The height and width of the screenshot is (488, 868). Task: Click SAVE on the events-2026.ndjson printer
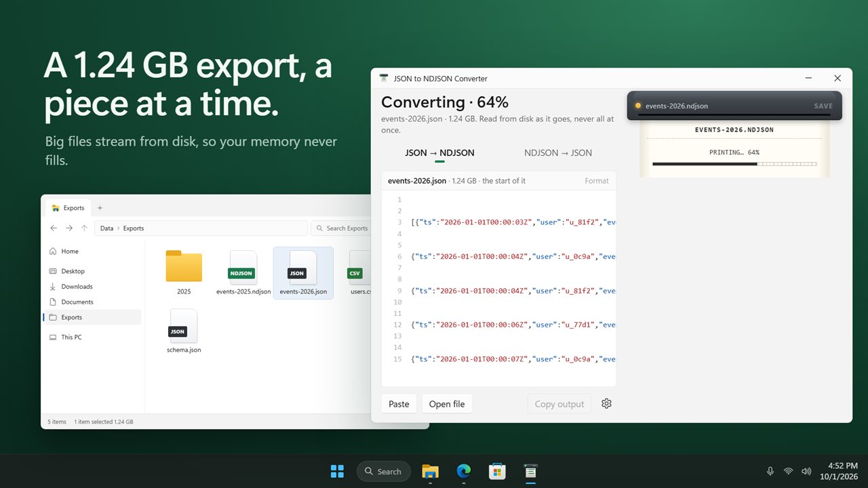tap(823, 106)
